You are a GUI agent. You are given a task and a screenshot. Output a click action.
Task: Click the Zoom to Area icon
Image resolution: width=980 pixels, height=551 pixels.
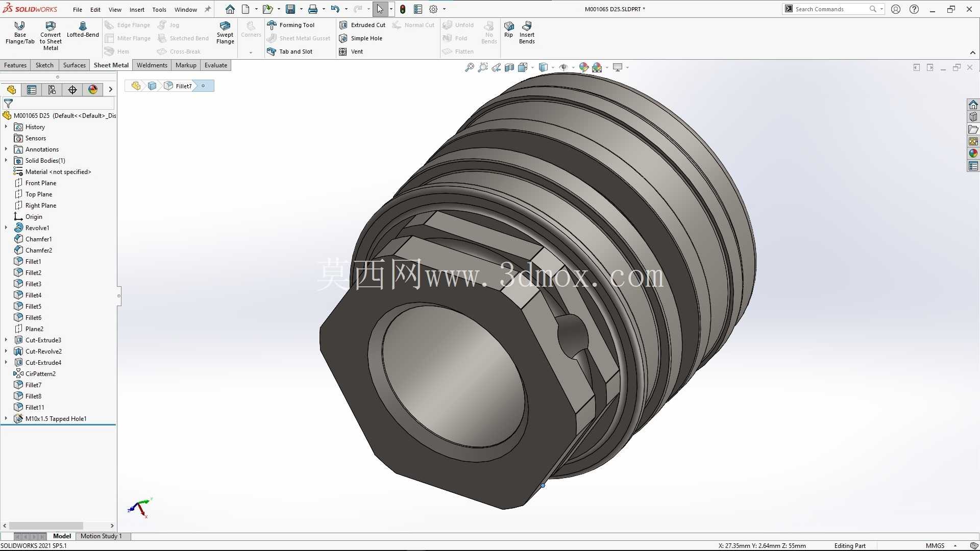(483, 67)
